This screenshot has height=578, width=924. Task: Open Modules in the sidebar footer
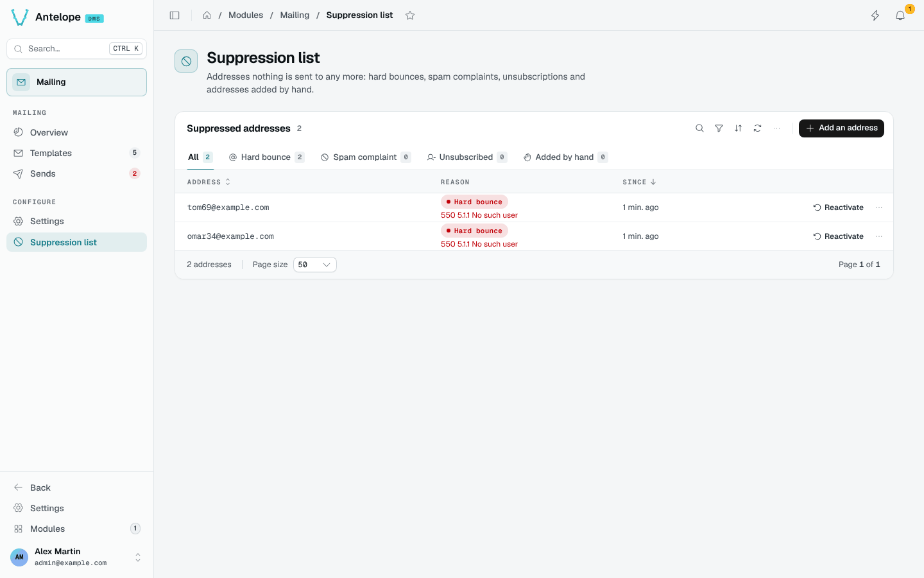tap(76, 529)
